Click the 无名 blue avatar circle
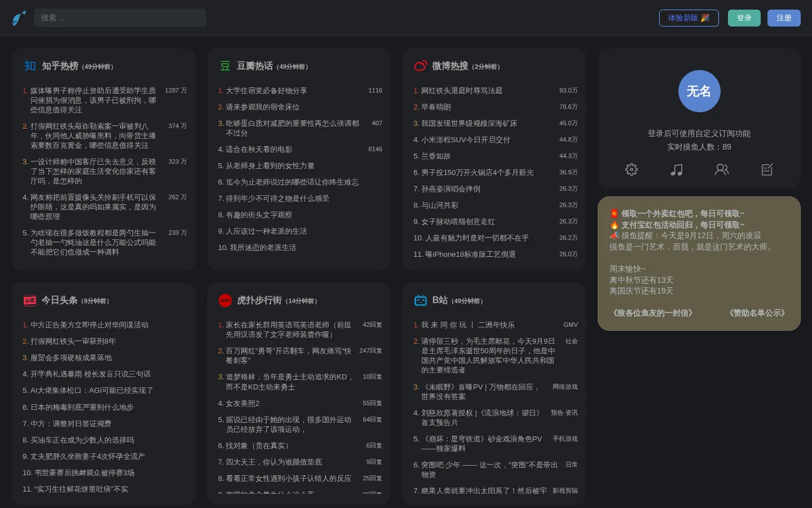 [699, 91]
